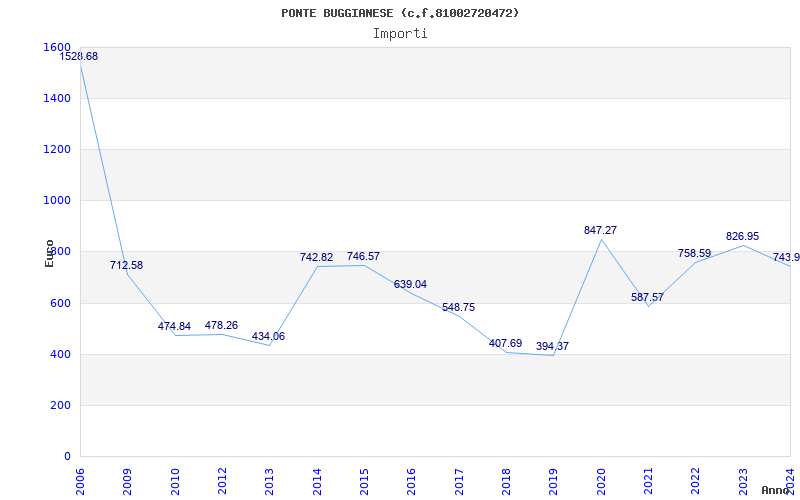Click x-axis year label 2023
800x500 pixels.
click(743, 482)
